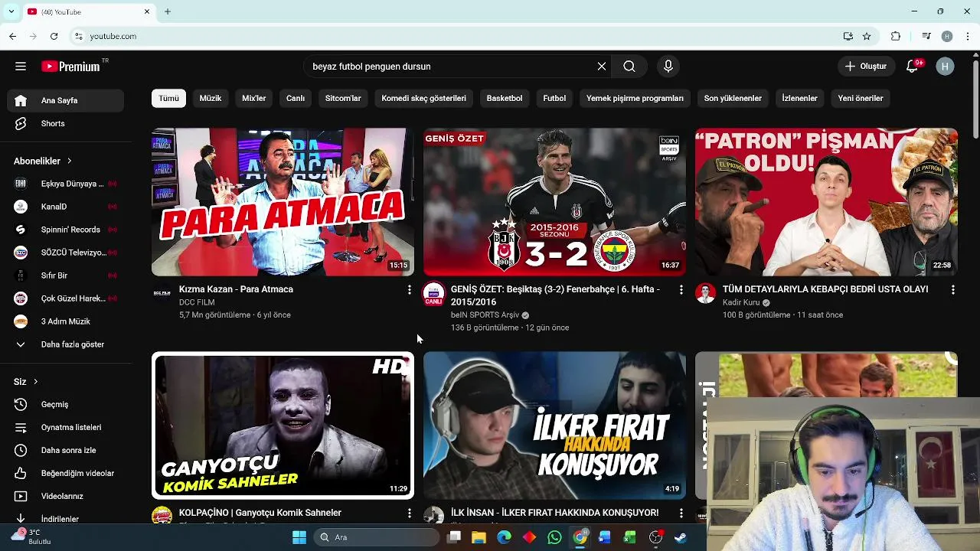This screenshot has height=551, width=980.
Task: Open Shorts in the sidebar
Action: 66,123
